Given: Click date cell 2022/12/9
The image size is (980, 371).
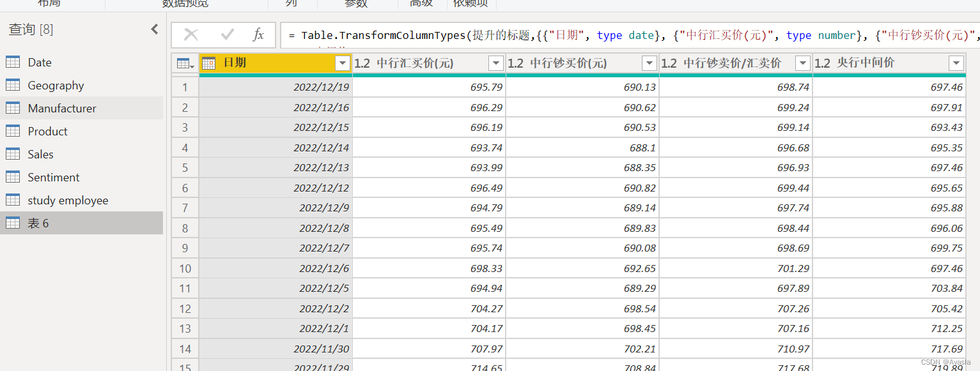Looking at the screenshot, I should click(276, 208).
